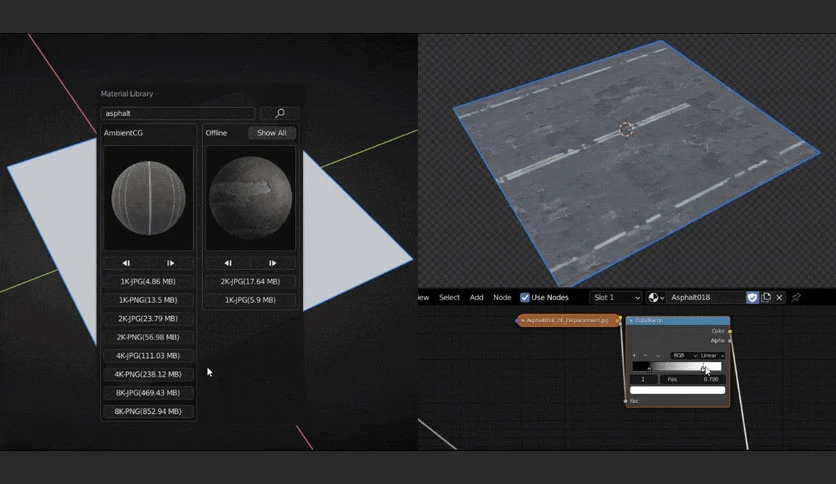
Task: Open the Slot 1 dropdown
Action: pyautogui.click(x=616, y=297)
